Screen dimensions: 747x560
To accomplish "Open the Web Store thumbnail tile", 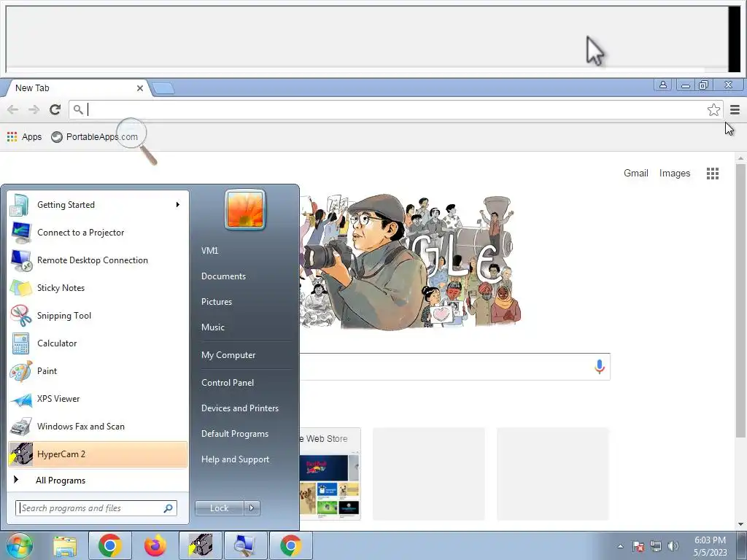I will pyautogui.click(x=330, y=473).
